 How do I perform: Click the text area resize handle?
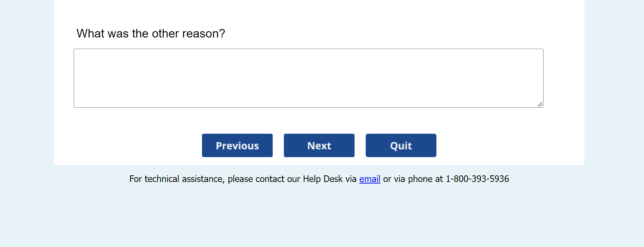[x=540, y=104]
